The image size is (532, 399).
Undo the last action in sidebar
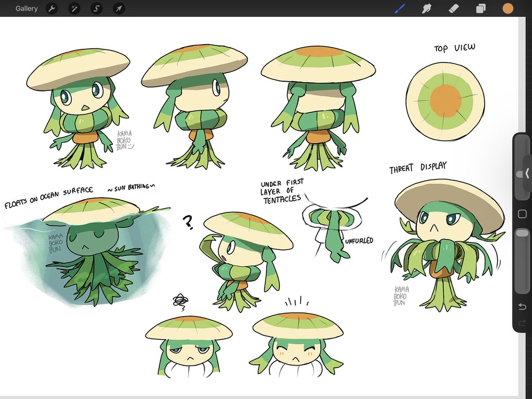tap(522, 306)
